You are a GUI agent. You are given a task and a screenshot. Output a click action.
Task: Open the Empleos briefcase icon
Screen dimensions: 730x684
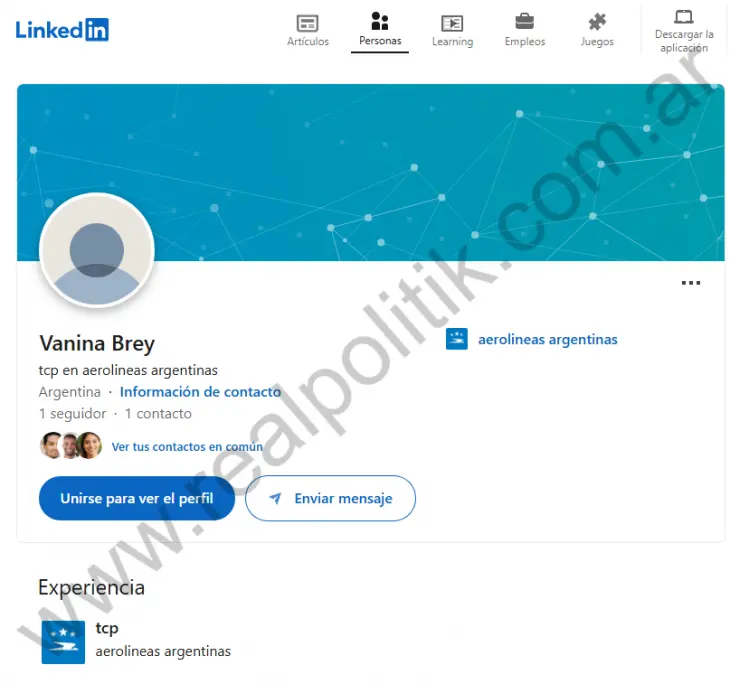525,21
